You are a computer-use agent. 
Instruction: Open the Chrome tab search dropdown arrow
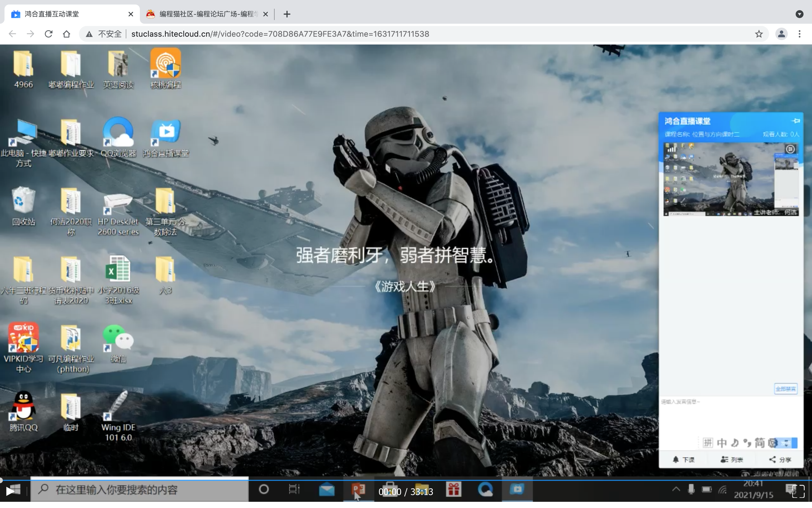[x=799, y=14]
